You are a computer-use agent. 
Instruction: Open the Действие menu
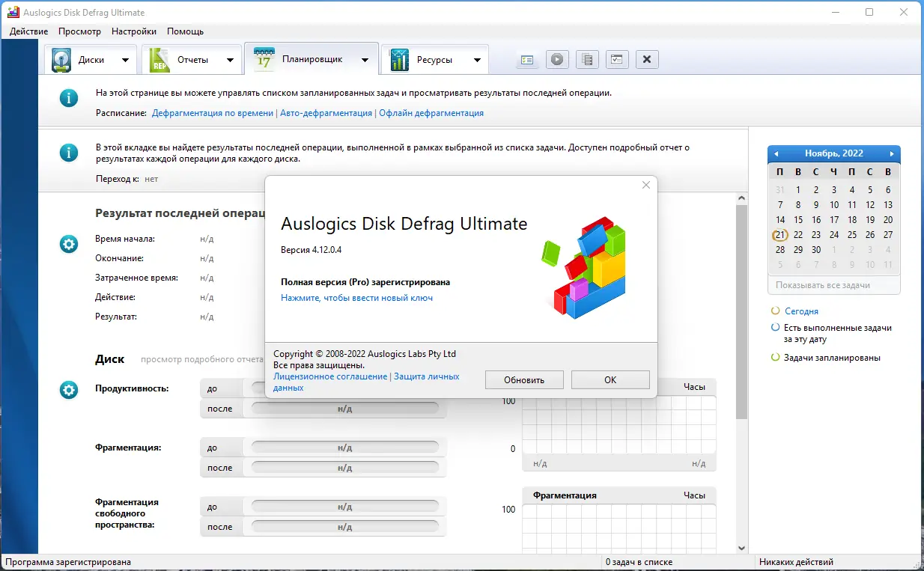coord(28,31)
